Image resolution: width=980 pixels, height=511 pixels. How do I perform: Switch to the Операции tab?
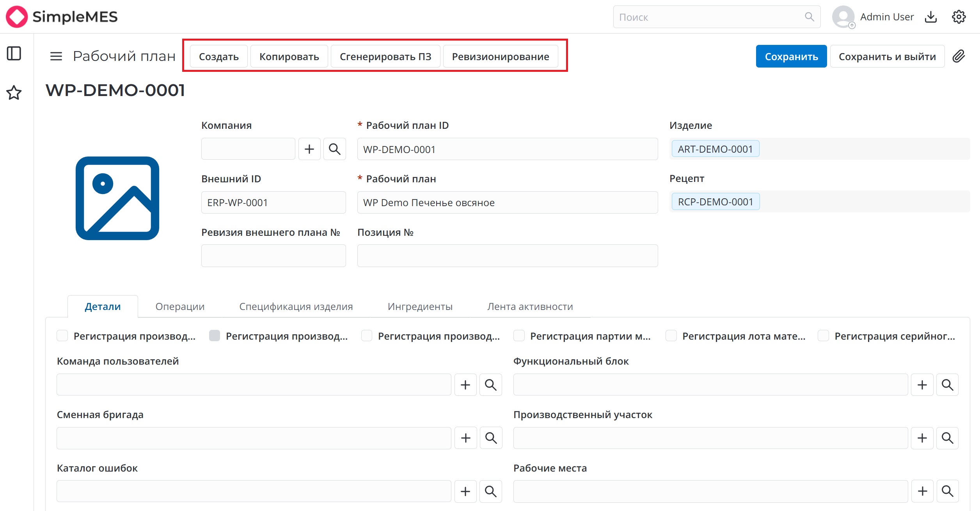180,306
